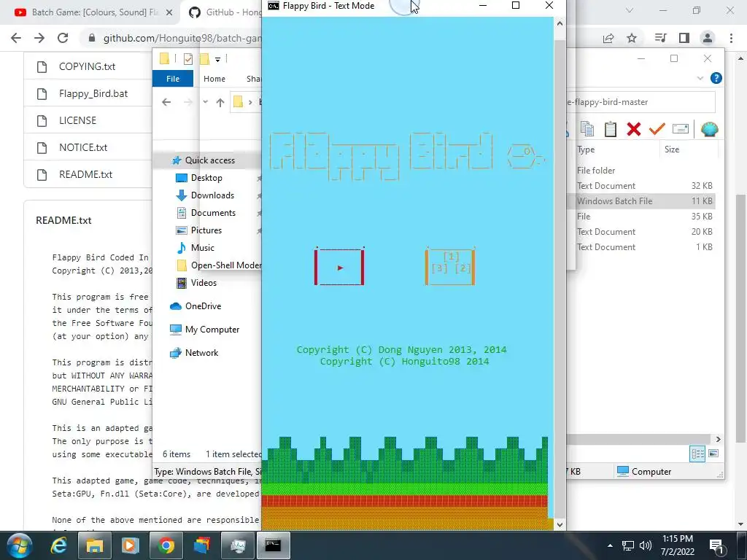Open Chrome media controls icon
This screenshot has width=747, height=560.
pyautogui.click(x=660, y=38)
